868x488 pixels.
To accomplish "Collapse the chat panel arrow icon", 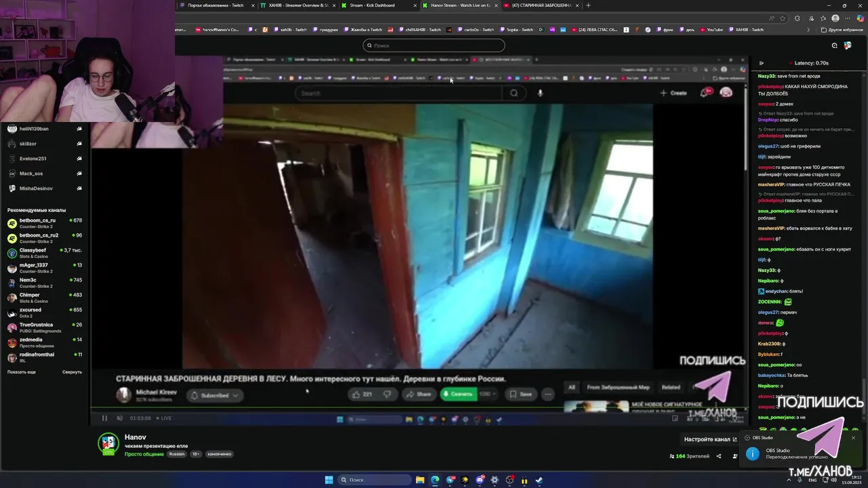I will tap(762, 63).
